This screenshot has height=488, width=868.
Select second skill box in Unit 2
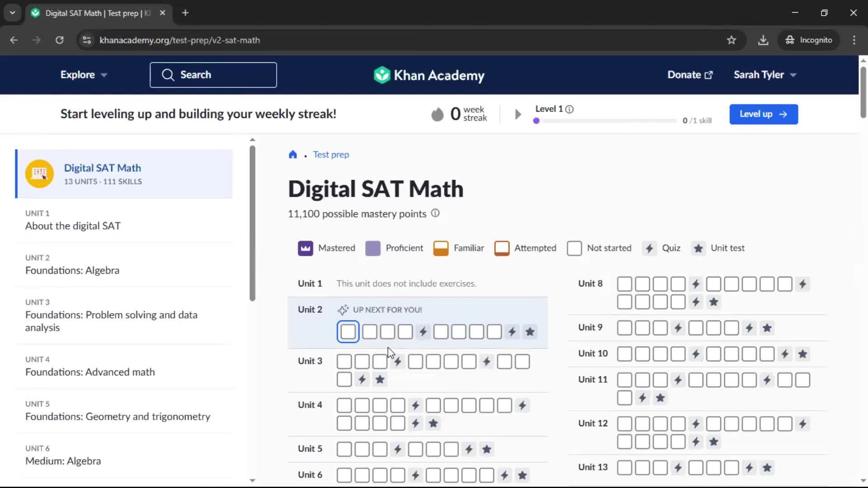[370, 332]
